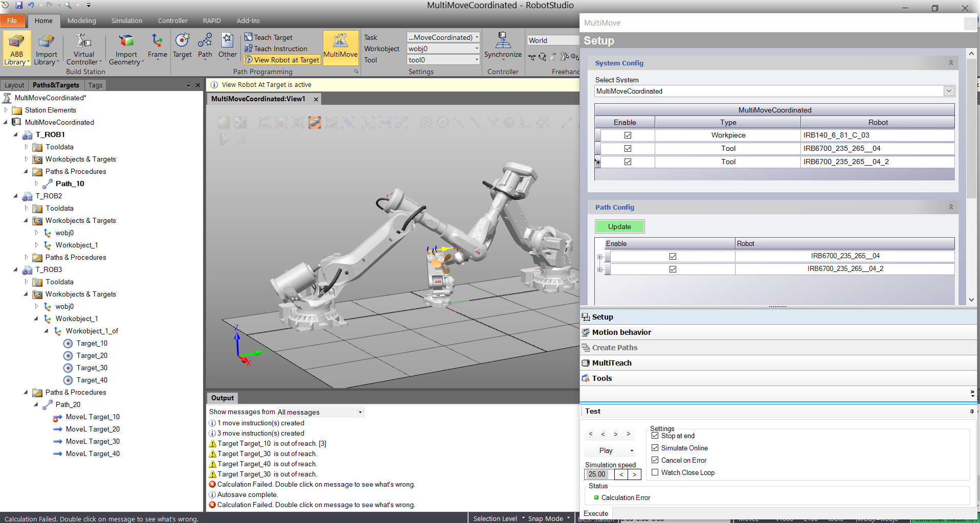Toggle Enable checkbox for Tool IRB6700_235_265__04 in System Config

click(628, 149)
